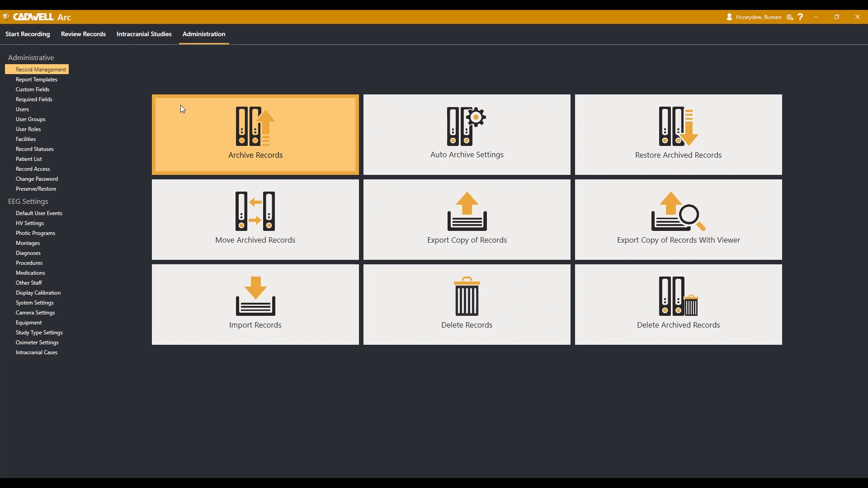Switch to Review Records tab
The image size is (868, 488).
(x=83, y=34)
